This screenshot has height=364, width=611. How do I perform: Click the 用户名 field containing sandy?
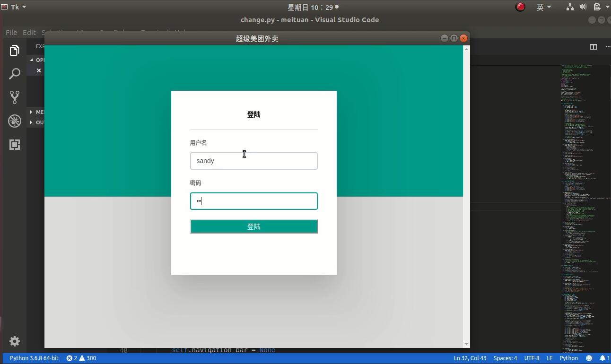254,161
